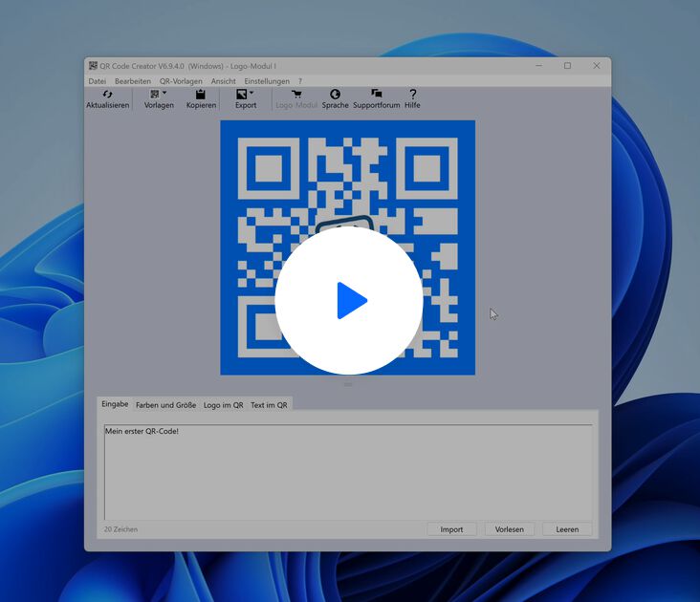Open the Supportforum chat icon

click(377, 94)
